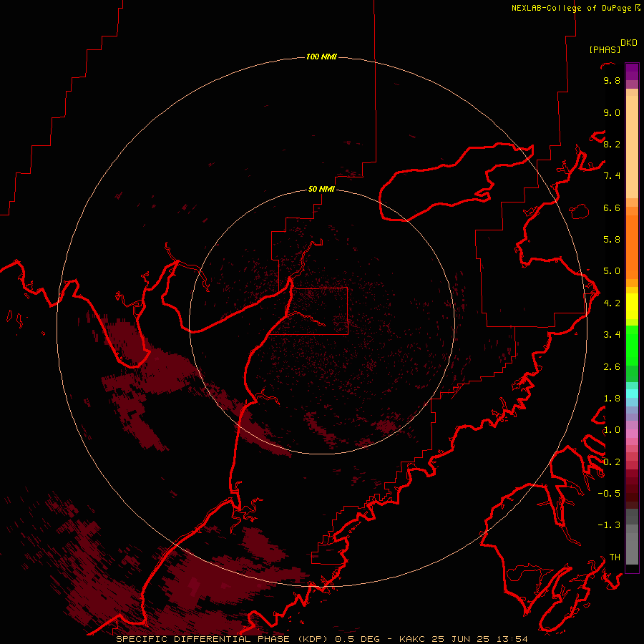Click the 5.0 scale value
This screenshot has height=644, width=644.
612,271
